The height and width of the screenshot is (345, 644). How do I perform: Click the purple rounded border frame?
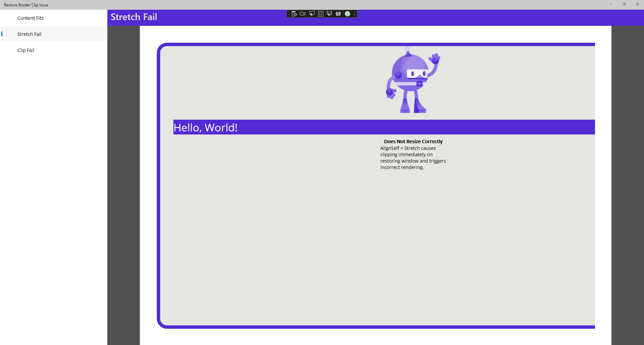pyautogui.click(x=159, y=184)
